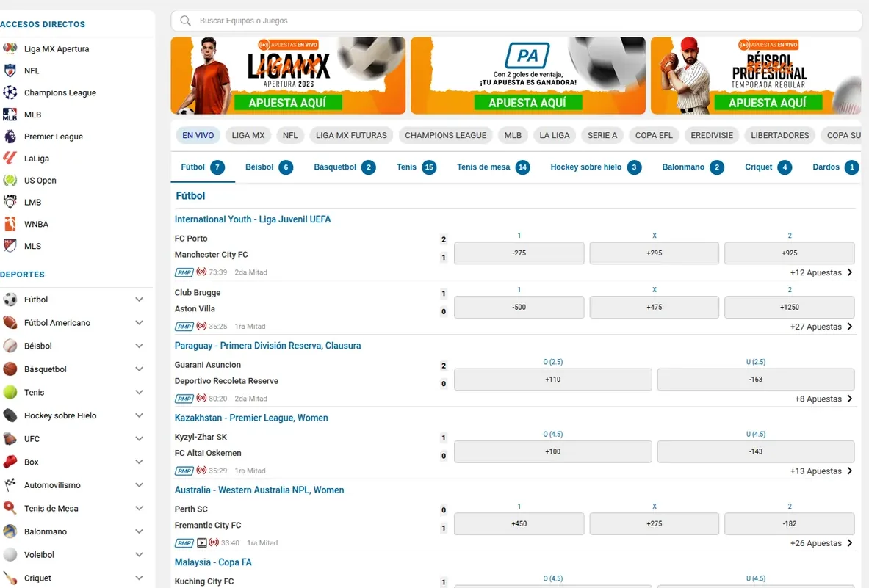Pick U (2.5) -163 for Guarani Asuncion match
This screenshot has width=869, height=588.
756,380
